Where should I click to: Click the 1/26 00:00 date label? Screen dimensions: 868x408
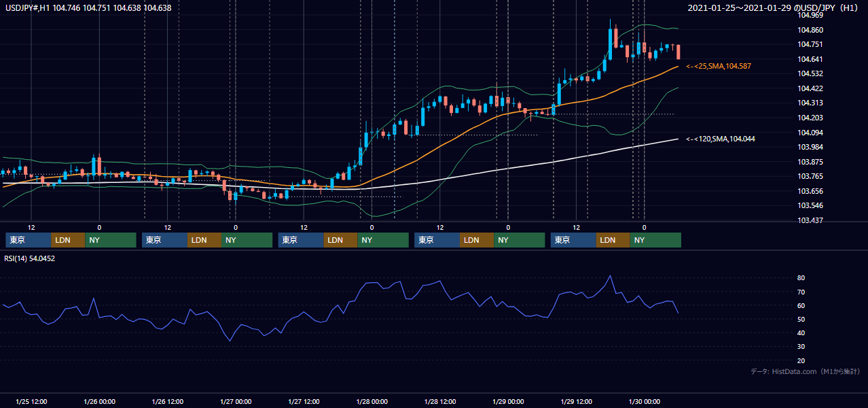tap(99, 401)
